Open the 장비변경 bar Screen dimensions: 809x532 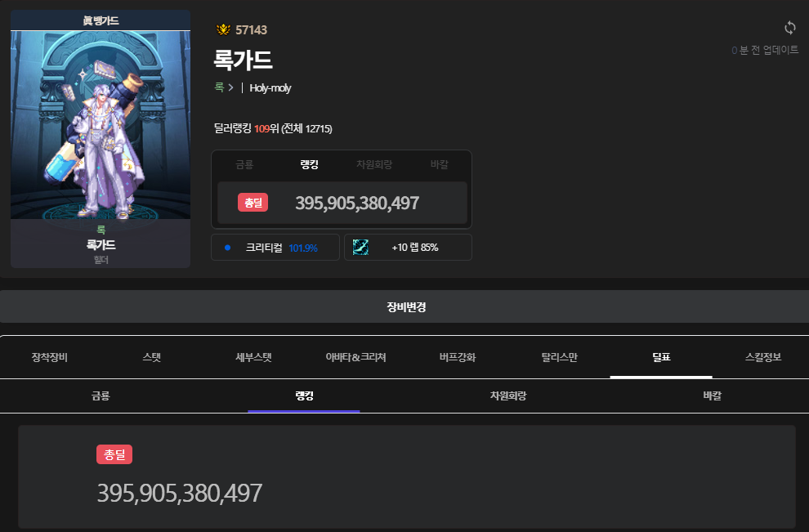[x=405, y=307]
